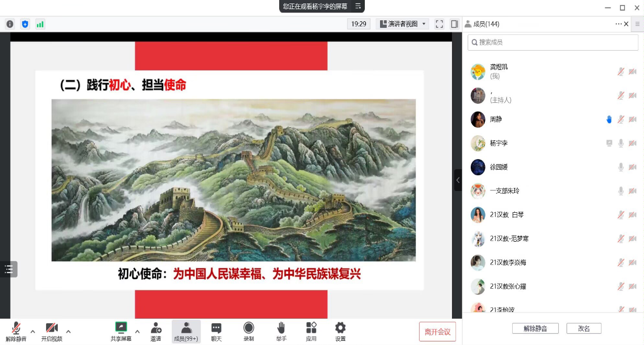Open the screen-sharing options menu at top

pyautogui.click(x=358, y=6)
